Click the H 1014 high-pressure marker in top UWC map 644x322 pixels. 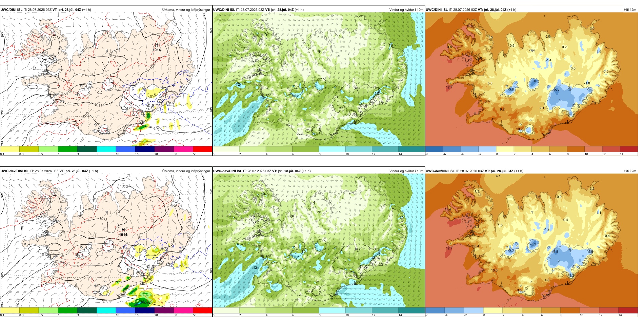pos(157,47)
